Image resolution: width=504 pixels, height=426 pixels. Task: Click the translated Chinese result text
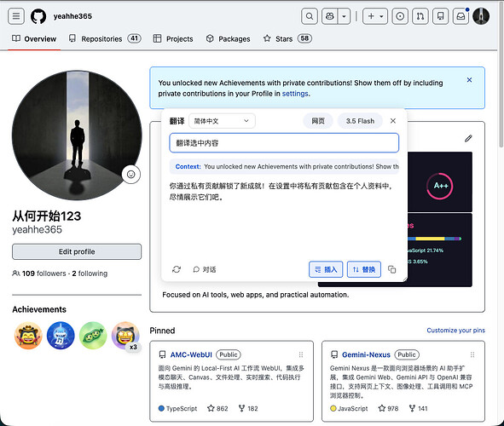pyautogui.click(x=281, y=192)
